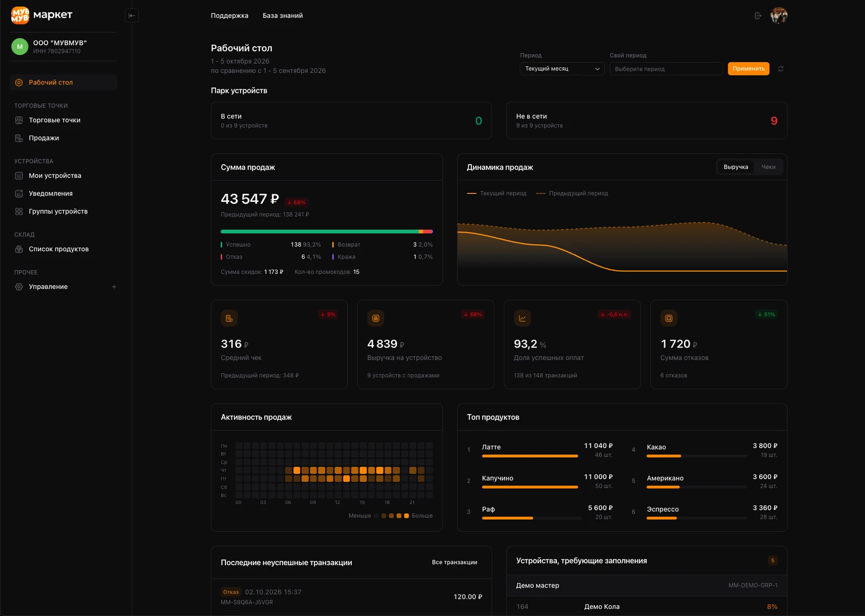Click the Выручка на устройство card icon
Screen dimensions: 865x616
pos(376,318)
